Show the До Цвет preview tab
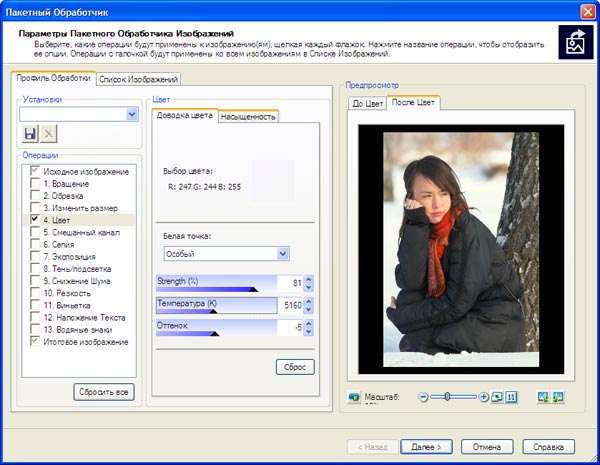The width and height of the screenshot is (600, 465). (367, 103)
